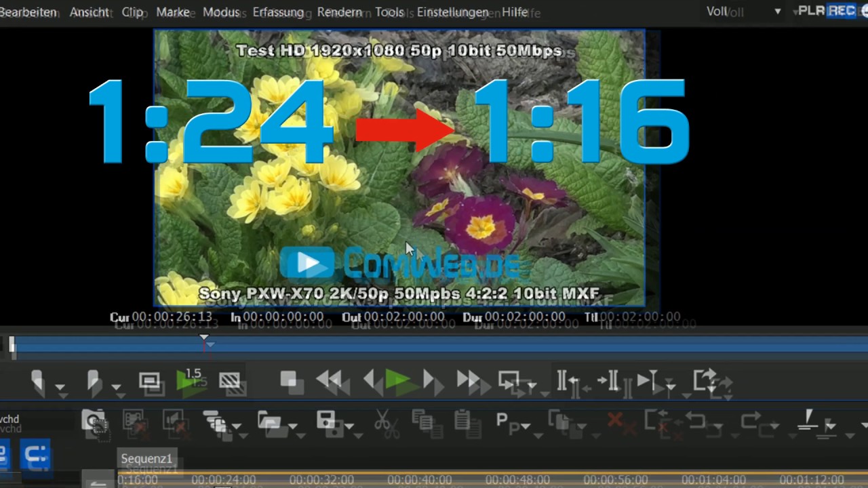The width and height of the screenshot is (868, 488).
Task: Jump to next edit point
Action: coord(608,380)
